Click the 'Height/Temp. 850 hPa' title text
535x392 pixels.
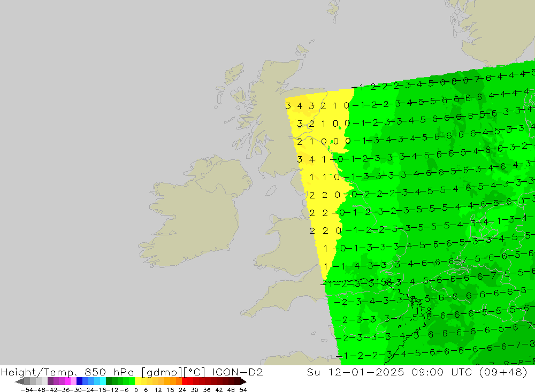point(67,372)
